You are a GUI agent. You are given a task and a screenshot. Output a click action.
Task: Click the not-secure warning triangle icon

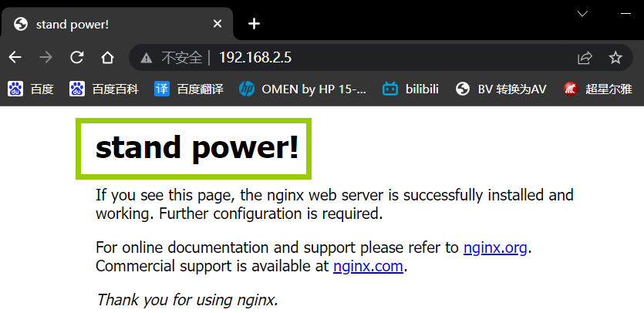[x=147, y=58]
